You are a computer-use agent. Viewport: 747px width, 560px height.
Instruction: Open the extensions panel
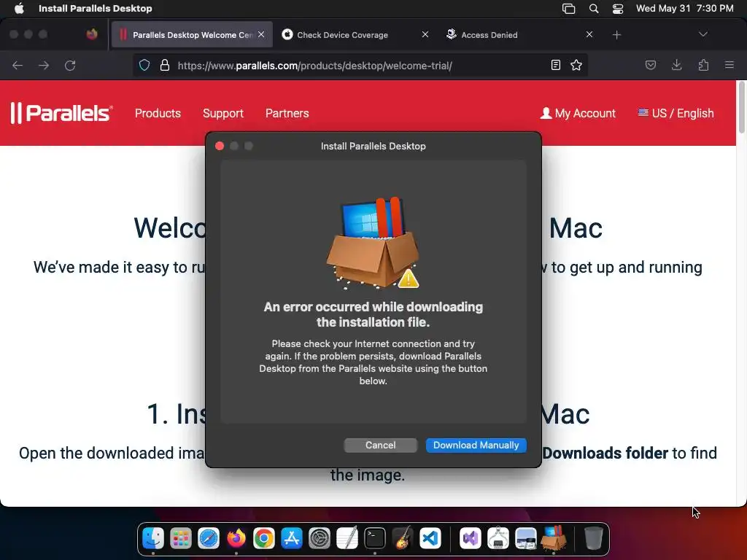pos(703,65)
